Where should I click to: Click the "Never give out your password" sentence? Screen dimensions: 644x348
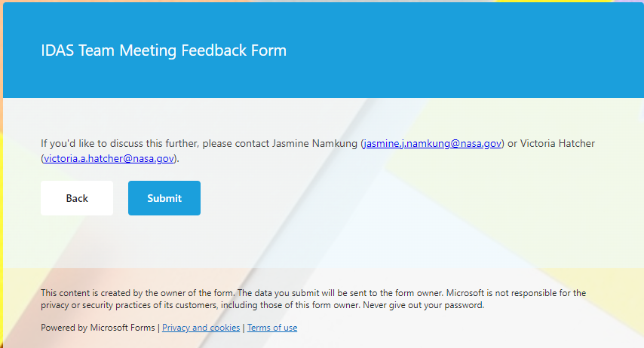pyautogui.click(x=425, y=306)
